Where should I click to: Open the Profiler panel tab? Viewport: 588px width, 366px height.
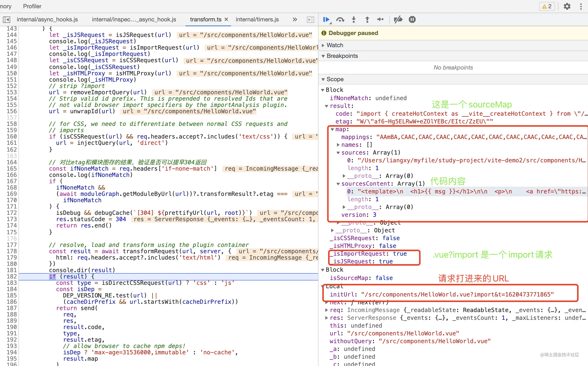32,6
